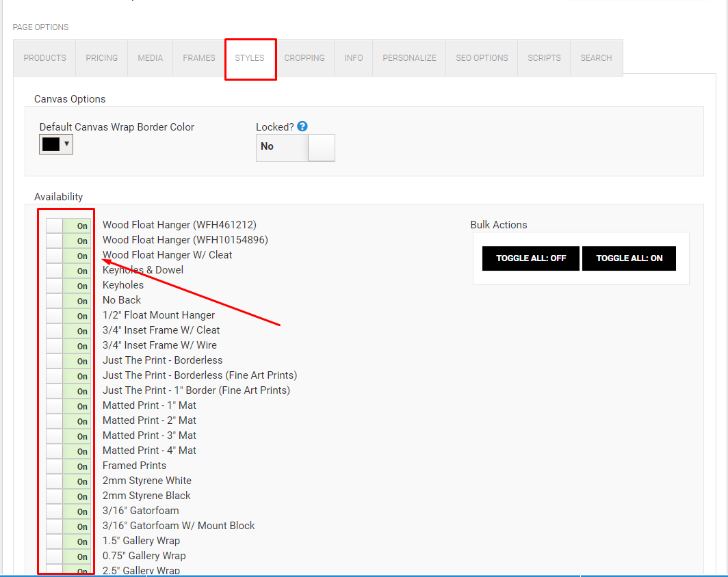728x577 pixels.
Task: Disable the Framed Prints availability toggle
Action: (x=68, y=466)
